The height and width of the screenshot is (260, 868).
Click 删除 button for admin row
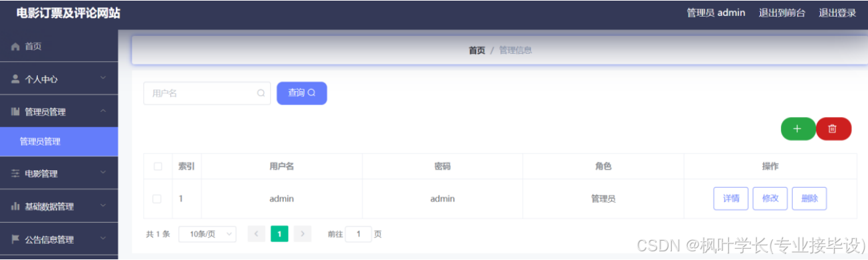(x=809, y=199)
